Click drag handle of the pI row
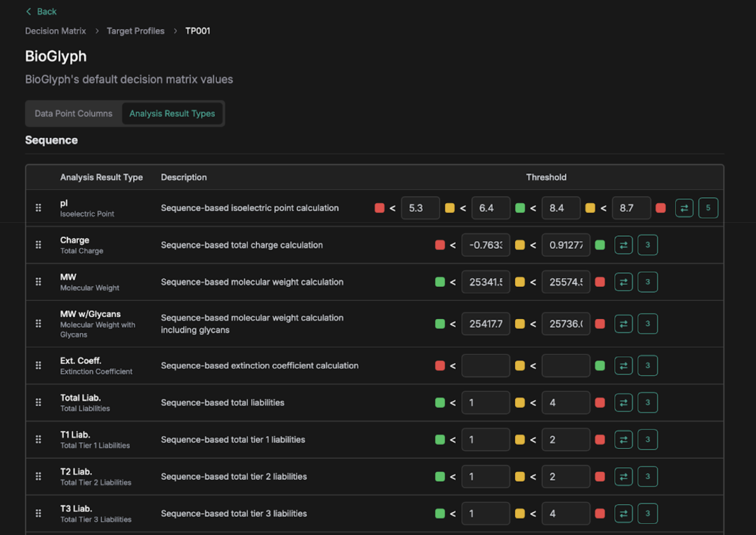Image resolution: width=756 pixels, height=535 pixels. (38, 208)
